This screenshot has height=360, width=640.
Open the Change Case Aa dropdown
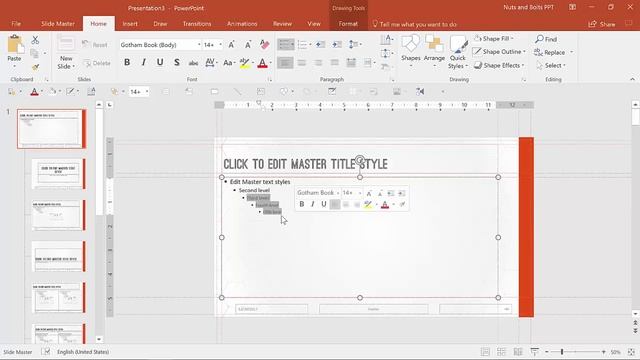[x=229, y=62]
